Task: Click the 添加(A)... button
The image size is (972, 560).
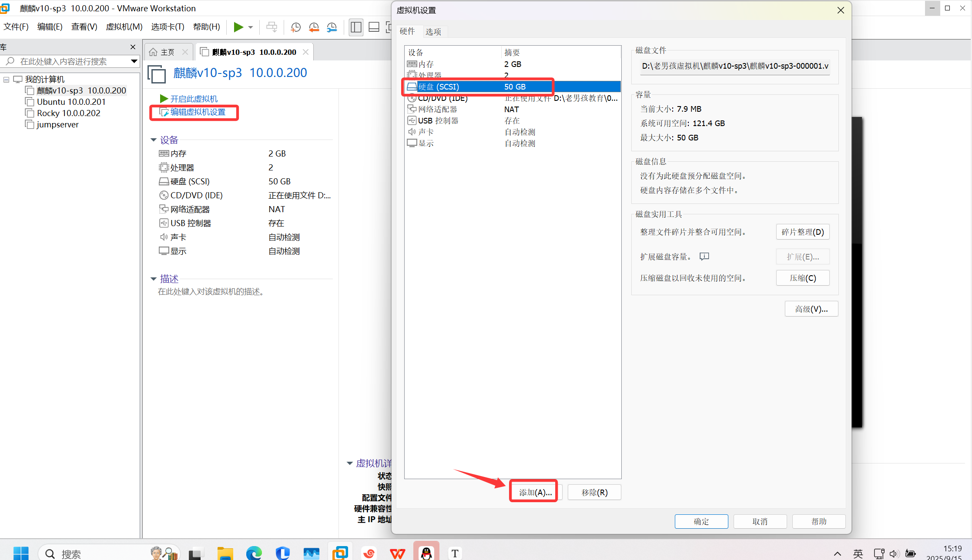Action: coord(535,492)
